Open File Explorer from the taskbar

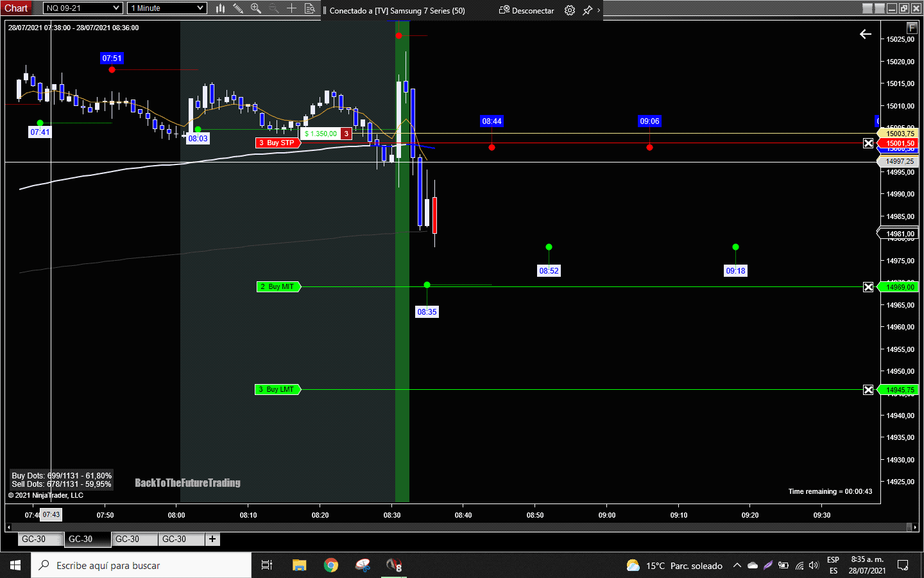[299, 565]
